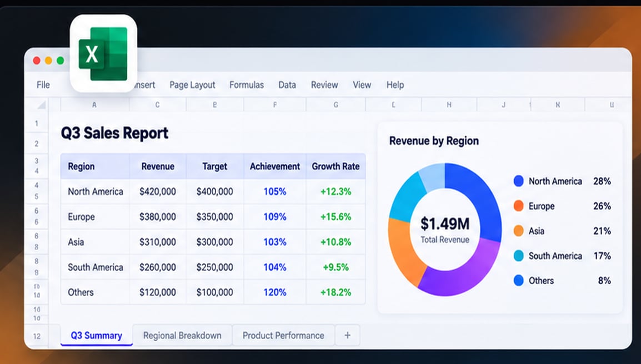This screenshot has width=641, height=364.
Task: Click the $310,000 revenue cell
Action: coord(158,242)
